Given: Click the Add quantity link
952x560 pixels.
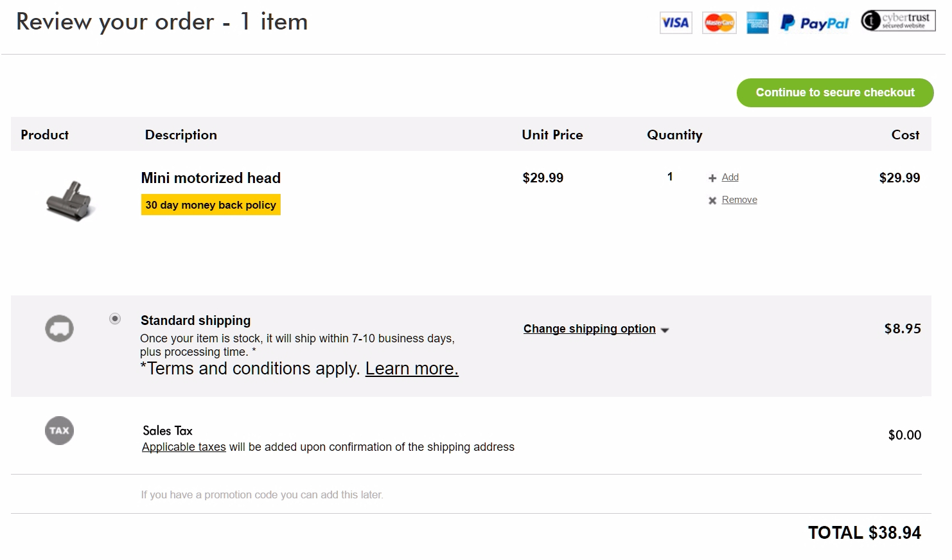Looking at the screenshot, I should coord(730,177).
